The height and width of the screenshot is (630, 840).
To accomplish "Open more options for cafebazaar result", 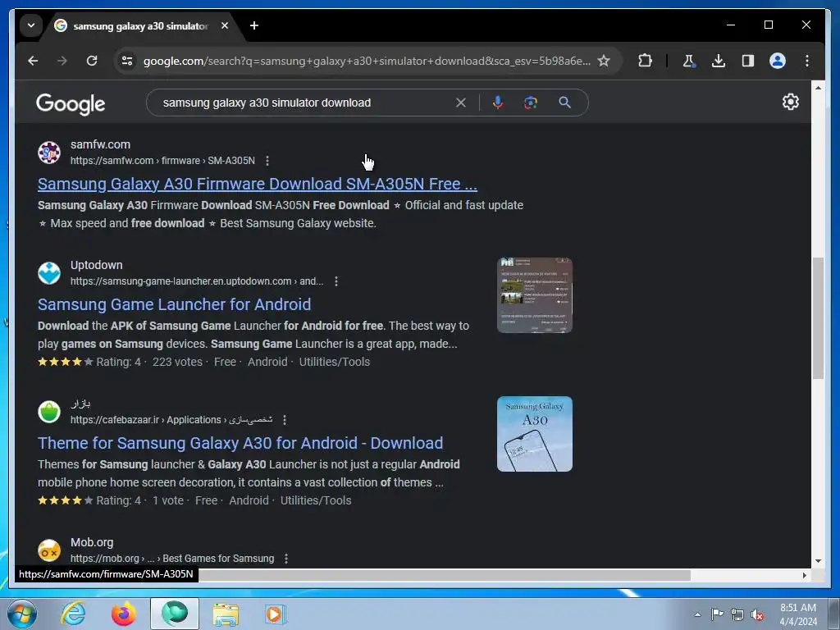I will pyautogui.click(x=285, y=420).
